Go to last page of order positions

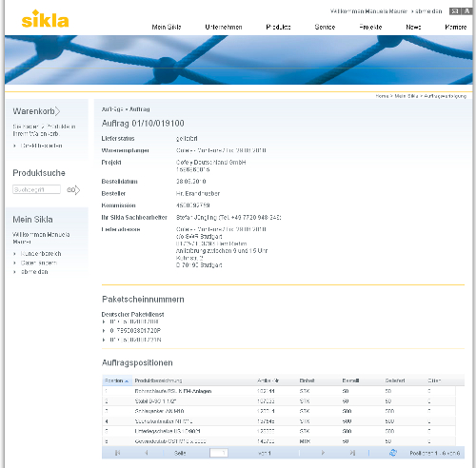352,453
